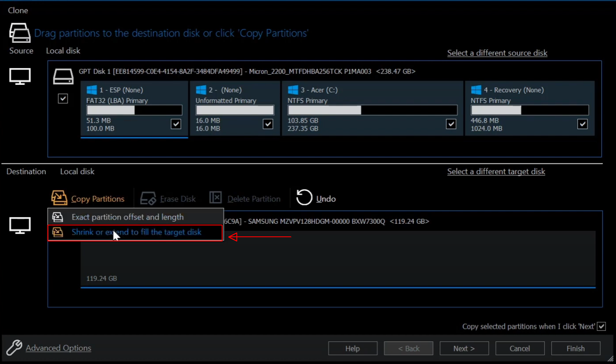Open the Advanced Options link
The width and height of the screenshot is (616, 364).
(x=58, y=348)
